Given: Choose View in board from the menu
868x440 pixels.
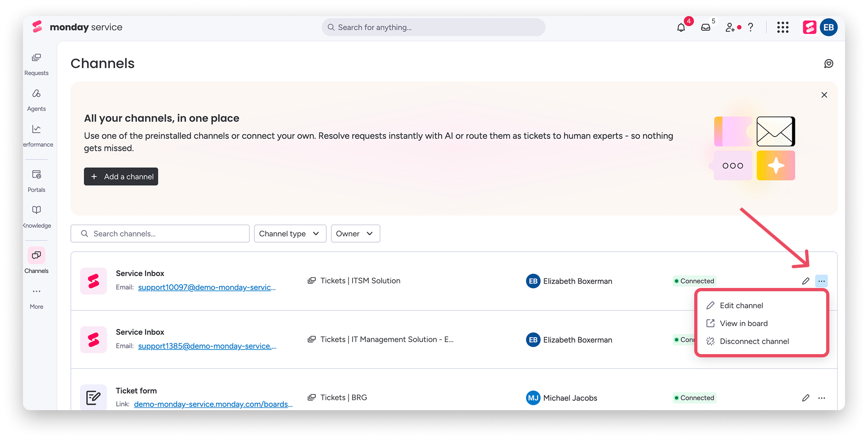Looking at the screenshot, I should pos(743,323).
